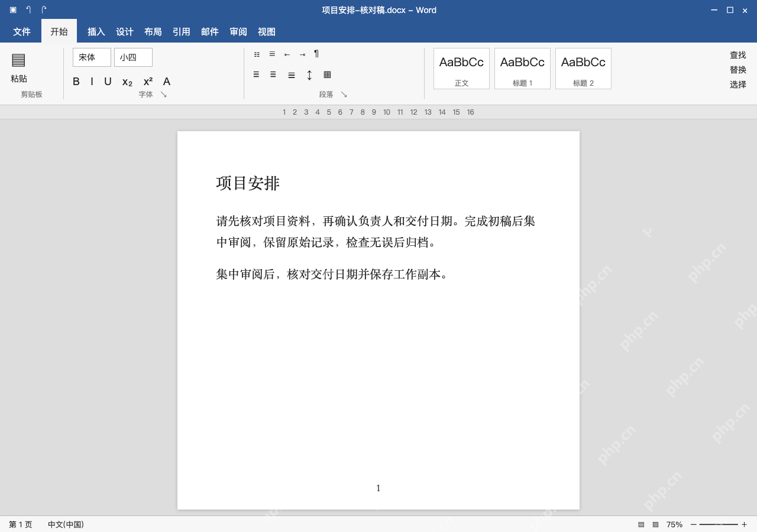
Task: Redo the last undone action
Action: pos(44,9)
